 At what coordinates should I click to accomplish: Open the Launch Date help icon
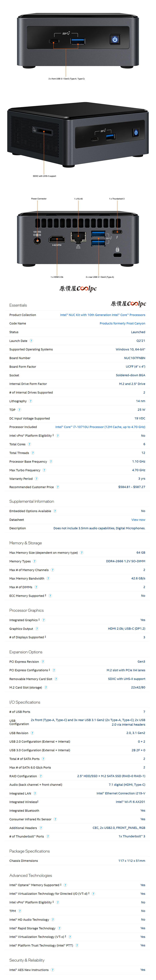(x=31, y=340)
